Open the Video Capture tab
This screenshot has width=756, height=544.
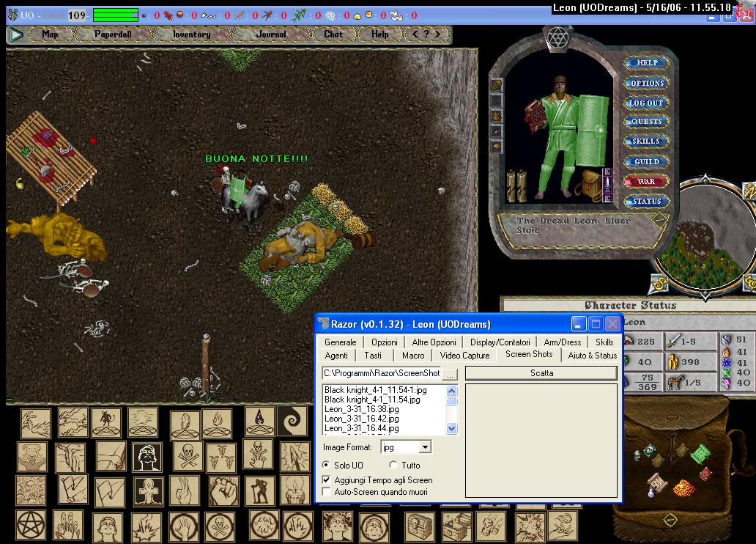464,356
